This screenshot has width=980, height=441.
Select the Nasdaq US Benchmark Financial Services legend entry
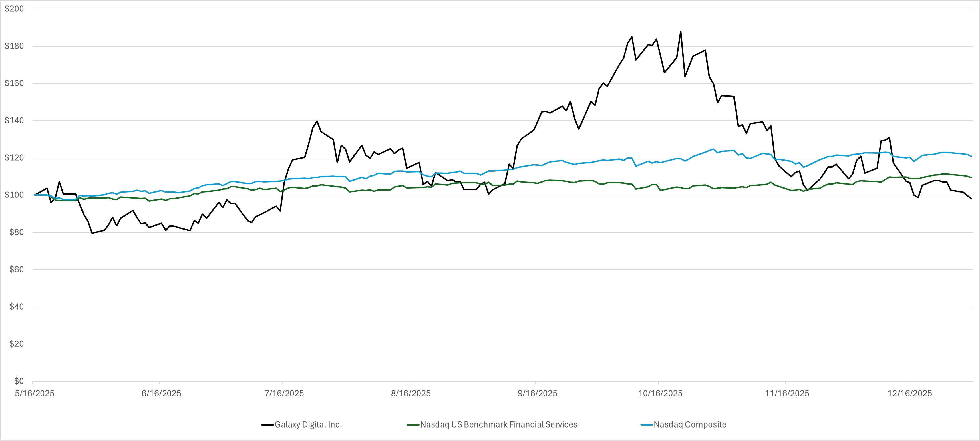pos(498,425)
